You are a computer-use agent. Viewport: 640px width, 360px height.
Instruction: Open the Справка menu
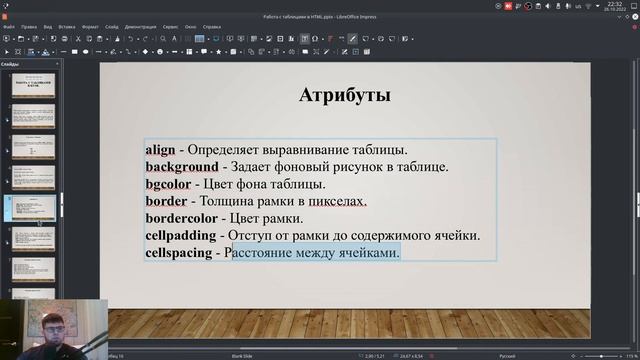[212, 27]
